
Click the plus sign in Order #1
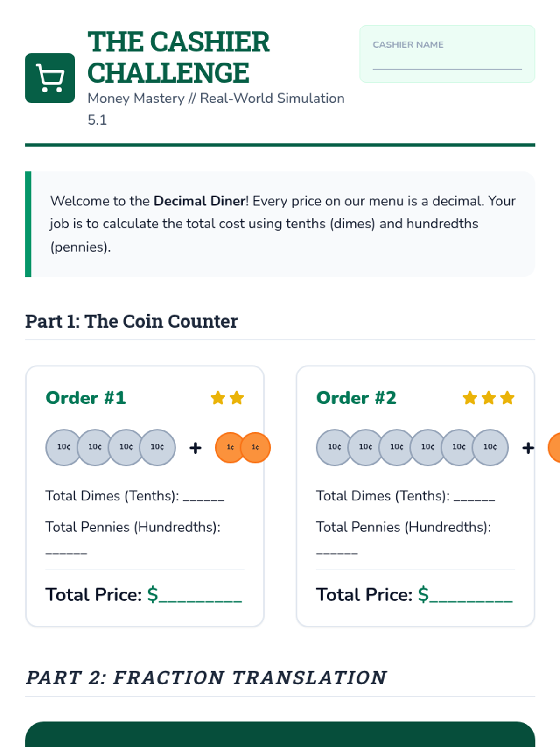point(196,448)
